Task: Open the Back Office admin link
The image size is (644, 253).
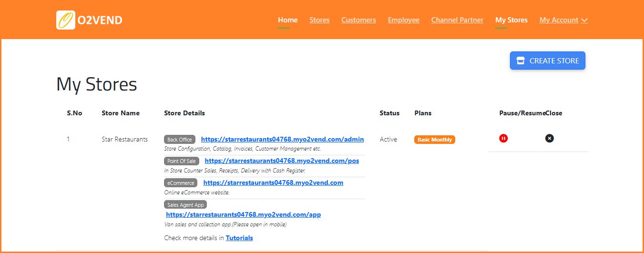Action: coord(282,140)
